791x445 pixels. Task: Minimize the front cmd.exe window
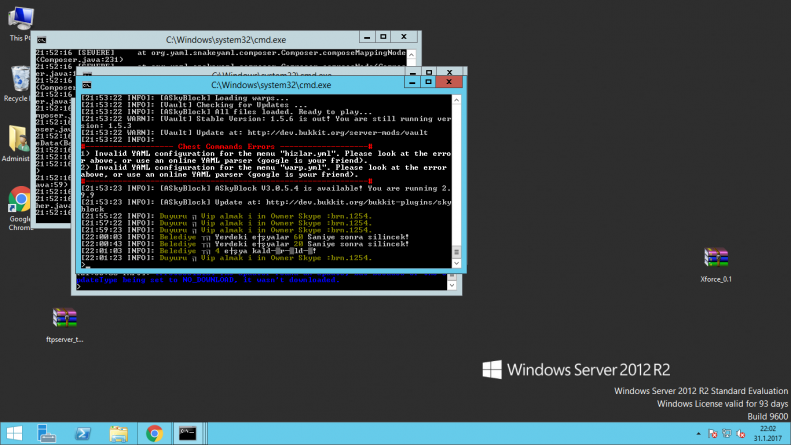[x=412, y=82]
